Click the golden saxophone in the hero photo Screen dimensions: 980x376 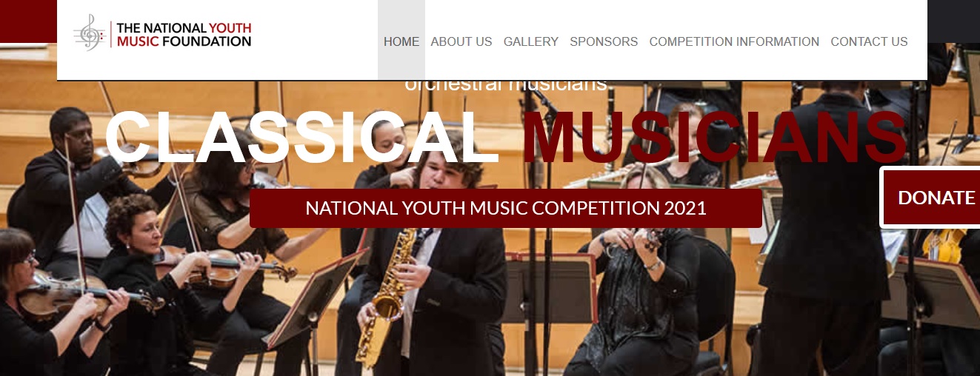[384, 296]
